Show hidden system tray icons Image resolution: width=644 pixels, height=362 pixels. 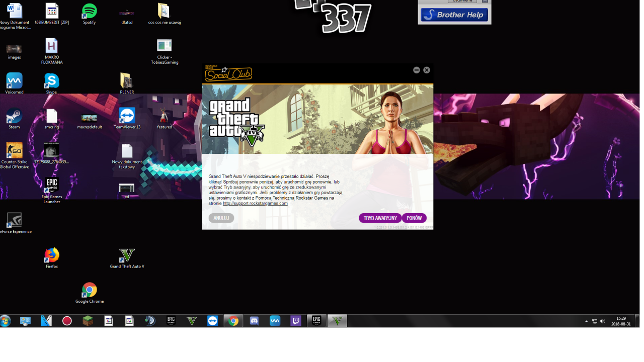point(586,321)
